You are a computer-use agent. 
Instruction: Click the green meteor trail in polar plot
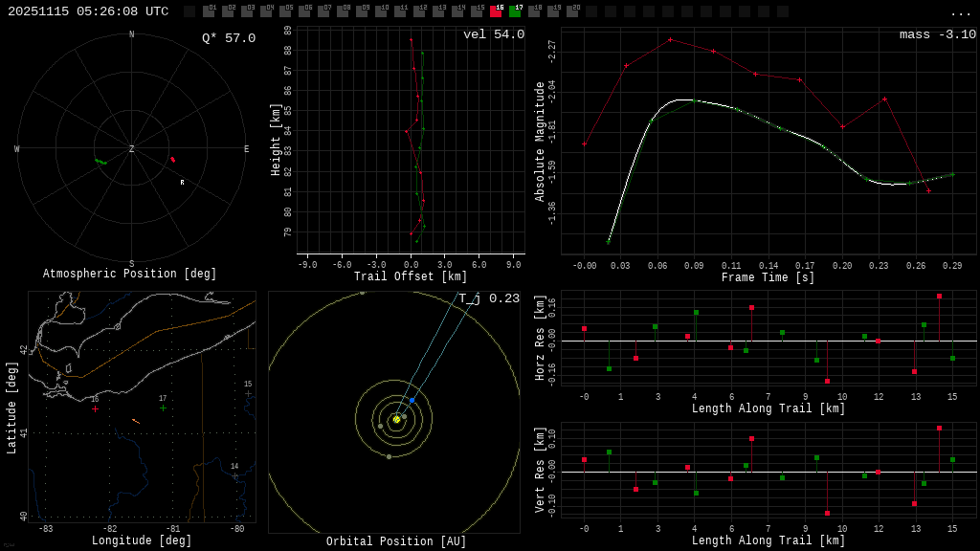point(100,162)
